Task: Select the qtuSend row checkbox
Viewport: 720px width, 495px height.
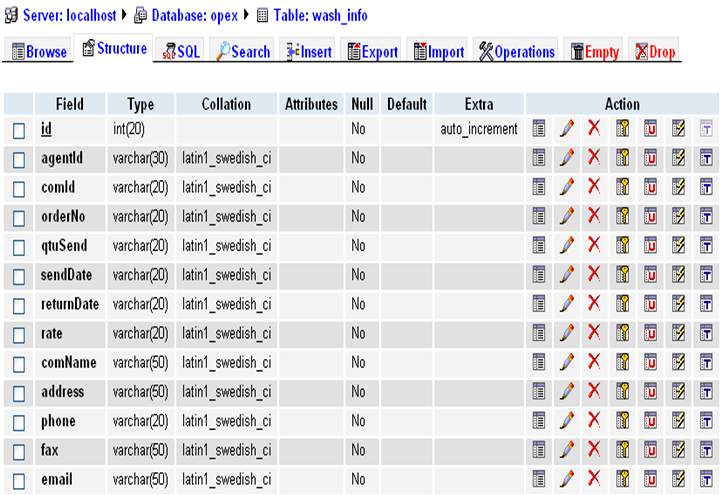Action: click(x=19, y=246)
